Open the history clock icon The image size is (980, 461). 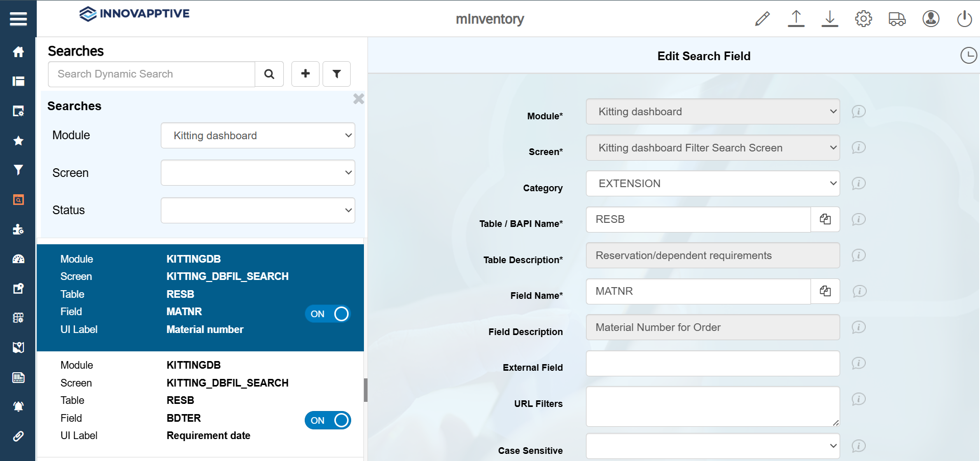[x=968, y=56]
